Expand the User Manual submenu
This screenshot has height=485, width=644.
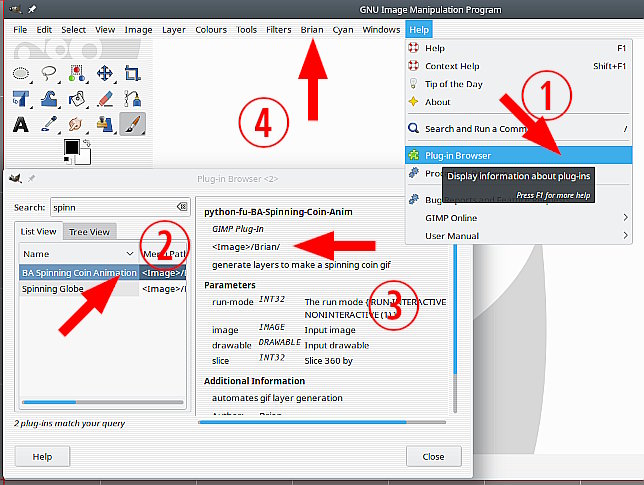tap(518, 236)
